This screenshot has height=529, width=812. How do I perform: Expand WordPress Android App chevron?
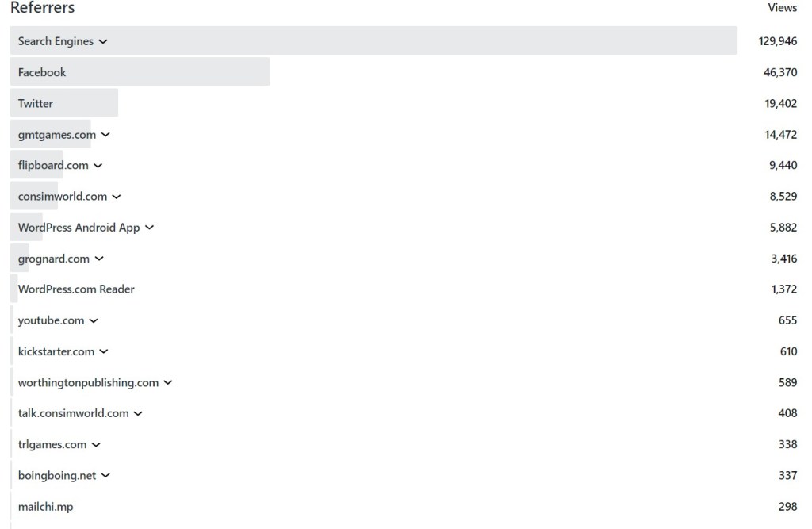(x=149, y=228)
